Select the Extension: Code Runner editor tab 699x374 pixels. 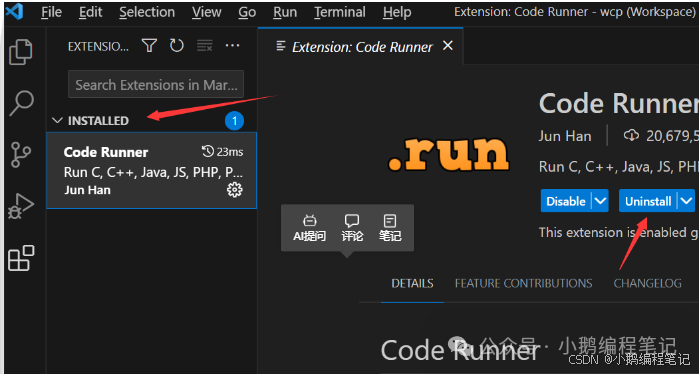[361, 46]
